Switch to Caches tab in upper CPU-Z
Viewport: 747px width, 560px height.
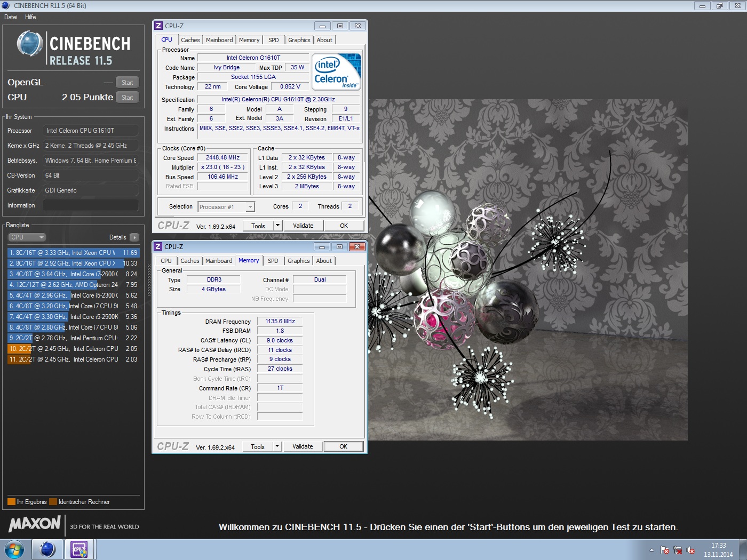pyautogui.click(x=190, y=40)
